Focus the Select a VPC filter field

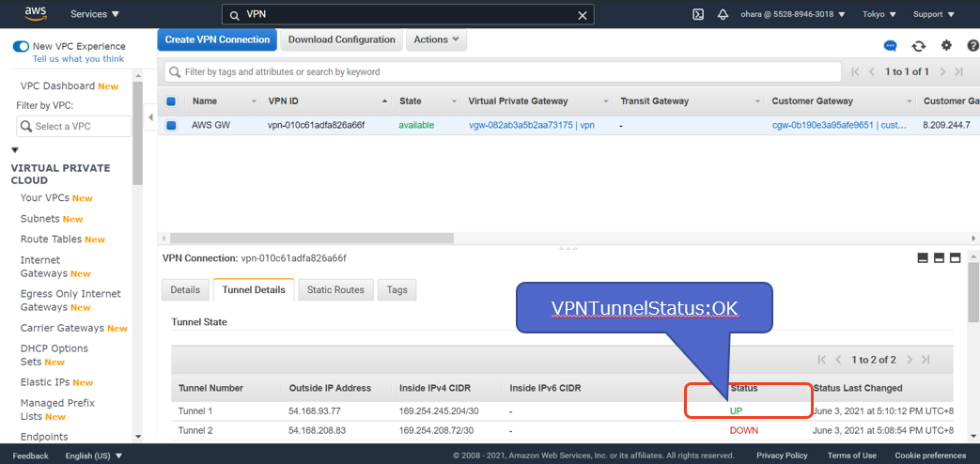[74, 126]
